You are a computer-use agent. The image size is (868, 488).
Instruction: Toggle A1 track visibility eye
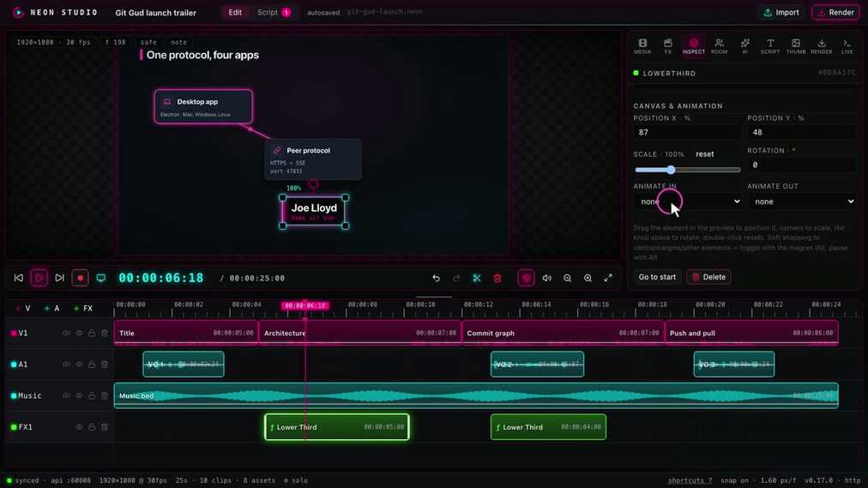click(79, 364)
